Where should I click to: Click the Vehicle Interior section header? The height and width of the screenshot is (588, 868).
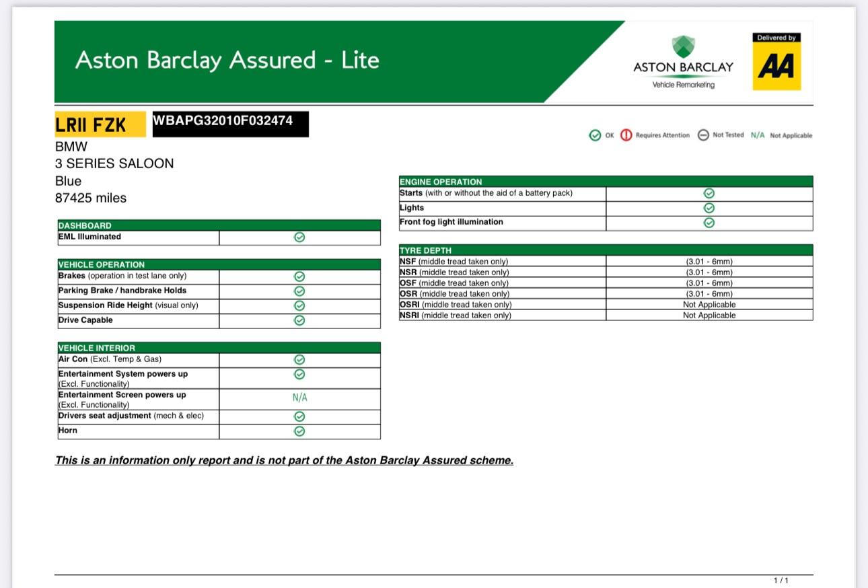(x=96, y=348)
